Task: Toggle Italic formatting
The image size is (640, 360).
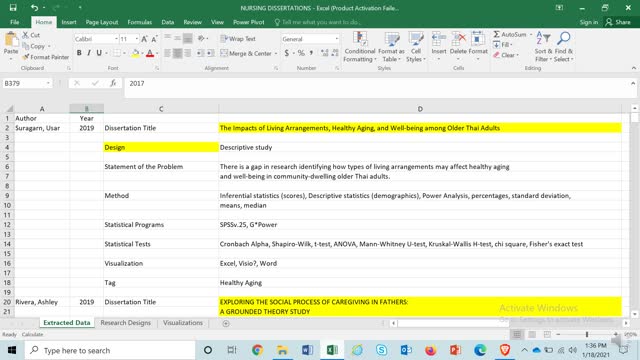Action: (x=89, y=53)
